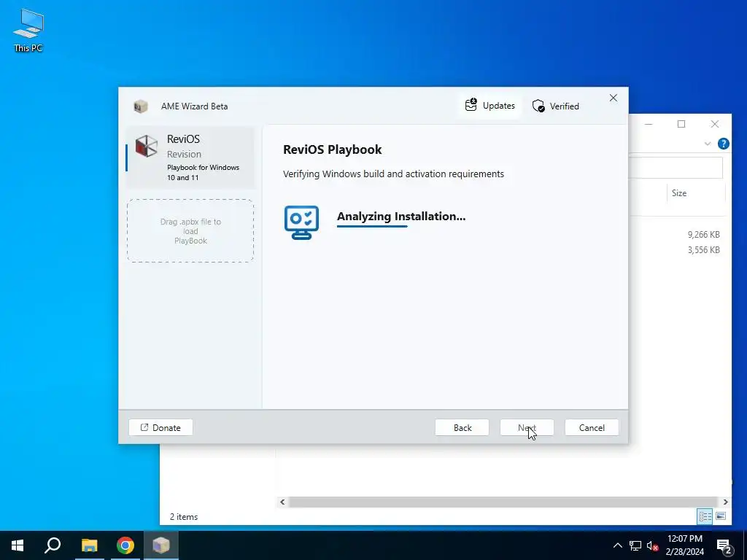Screen dimensions: 747x560
Task: Click the This PC desktop icon
Action: point(28,31)
